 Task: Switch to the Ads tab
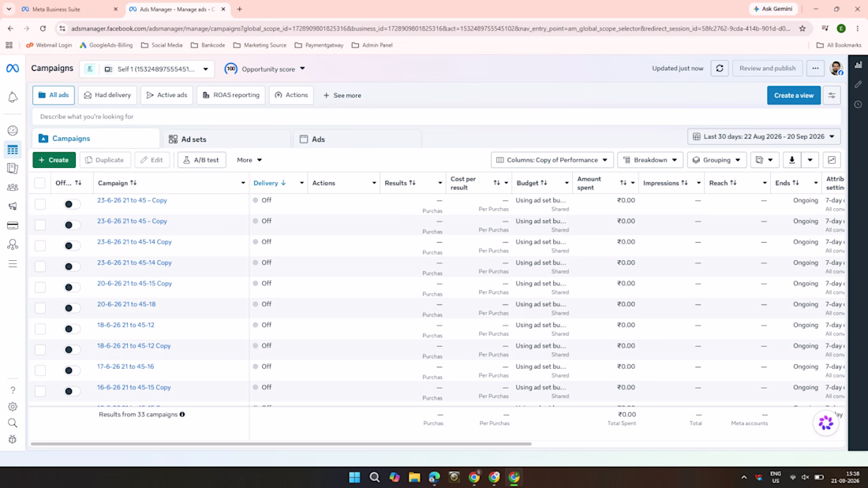(357, 140)
